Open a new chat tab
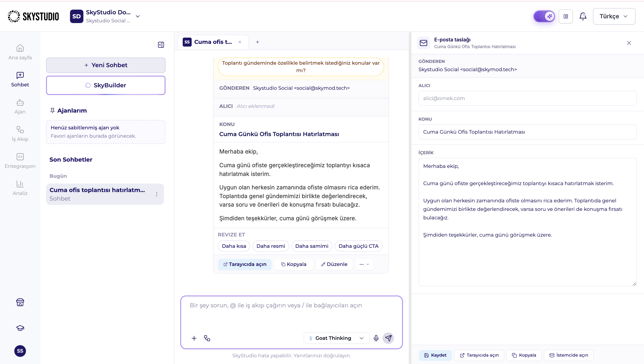Viewport: 644px width, 364px height. click(x=257, y=42)
